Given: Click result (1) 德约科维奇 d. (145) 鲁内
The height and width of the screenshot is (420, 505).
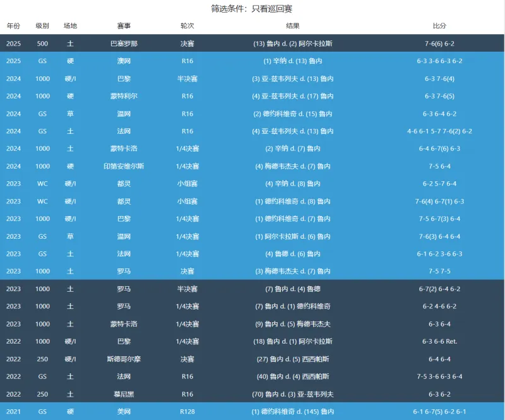Looking at the screenshot, I should pyautogui.click(x=293, y=412).
